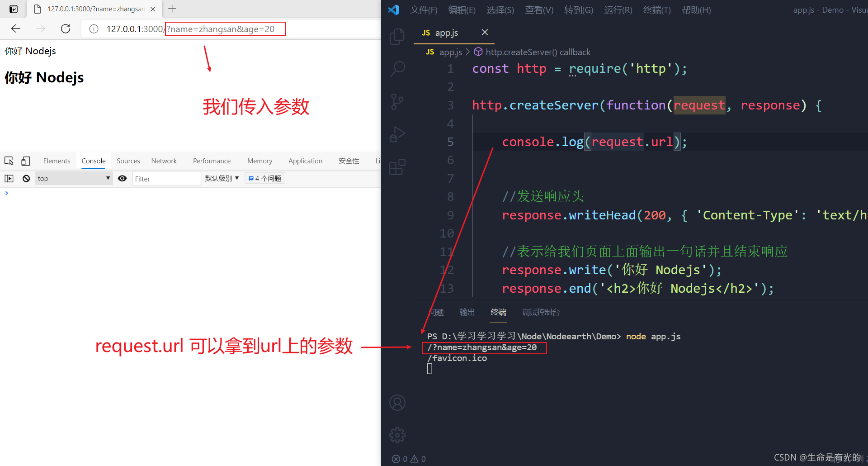Click console.log(request.url) code line

pos(594,142)
